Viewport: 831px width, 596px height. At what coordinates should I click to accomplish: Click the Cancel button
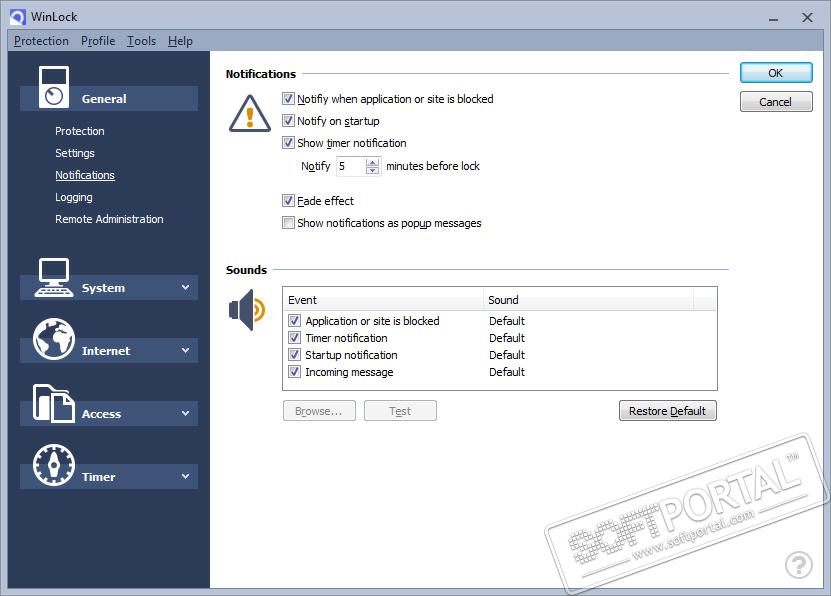click(x=776, y=102)
